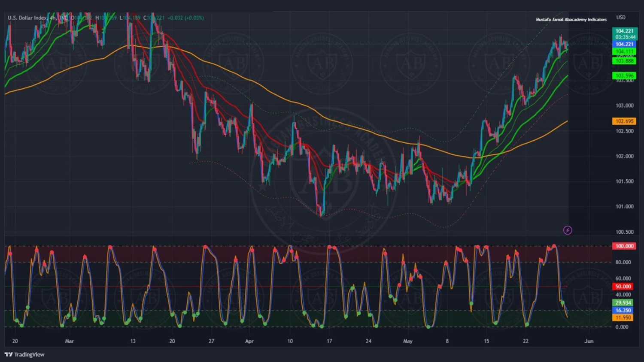
Task: Click 102.000 on the price axis
Action: pos(624,156)
